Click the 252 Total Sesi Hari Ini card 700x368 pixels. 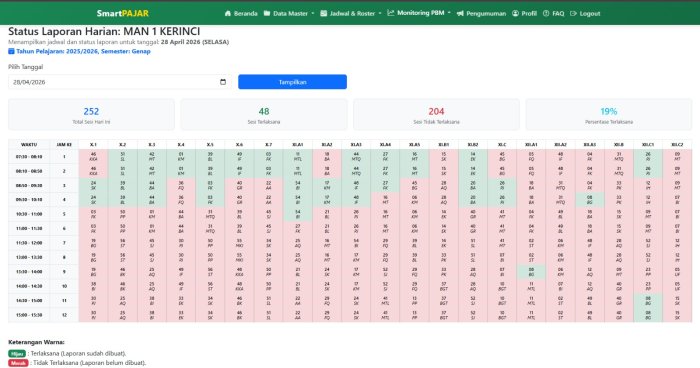click(x=91, y=114)
